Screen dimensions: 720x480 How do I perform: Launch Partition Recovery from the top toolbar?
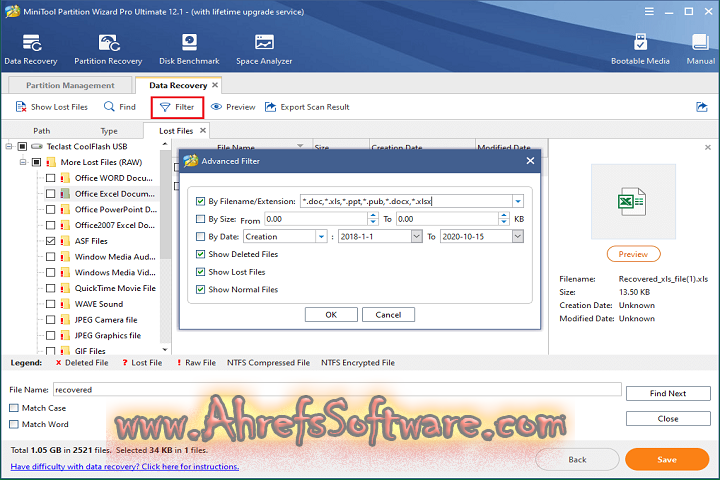(x=108, y=49)
